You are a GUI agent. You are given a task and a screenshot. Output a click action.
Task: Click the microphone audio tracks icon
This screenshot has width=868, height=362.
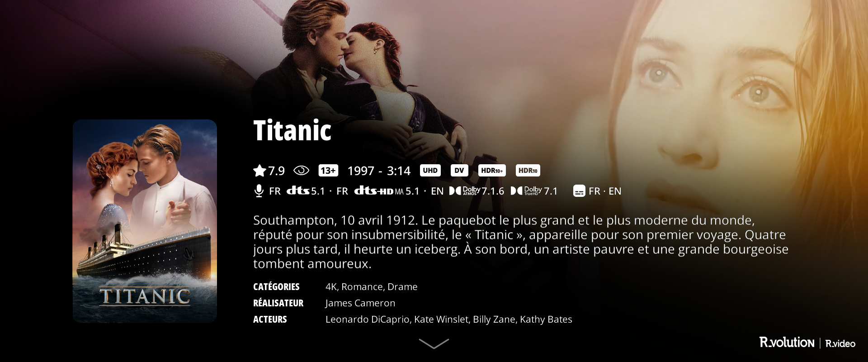pyautogui.click(x=259, y=191)
